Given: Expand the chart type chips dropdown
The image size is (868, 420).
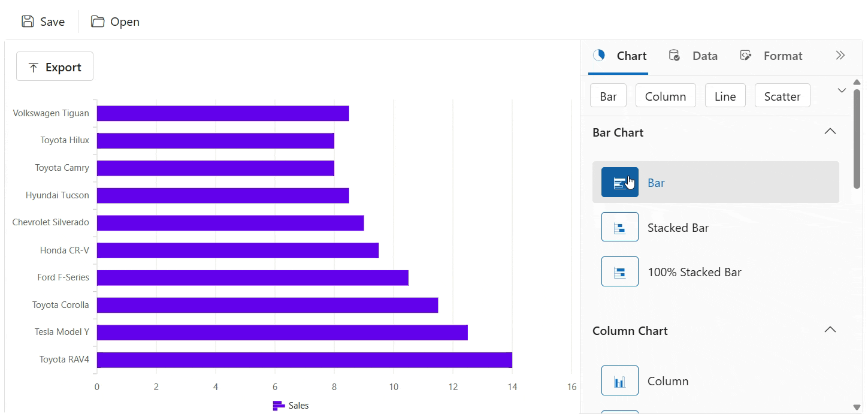Looking at the screenshot, I should click(x=841, y=90).
